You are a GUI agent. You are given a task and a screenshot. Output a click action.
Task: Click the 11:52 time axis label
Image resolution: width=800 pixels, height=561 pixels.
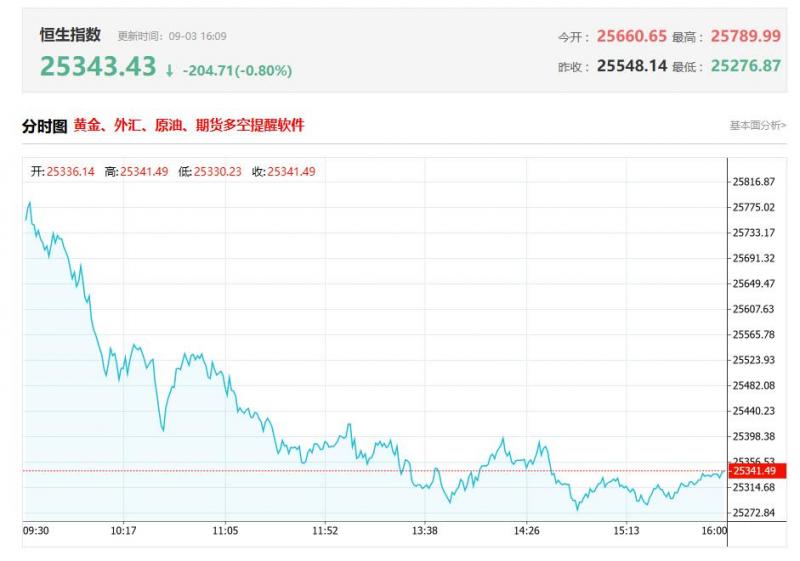tap(325, 531)
